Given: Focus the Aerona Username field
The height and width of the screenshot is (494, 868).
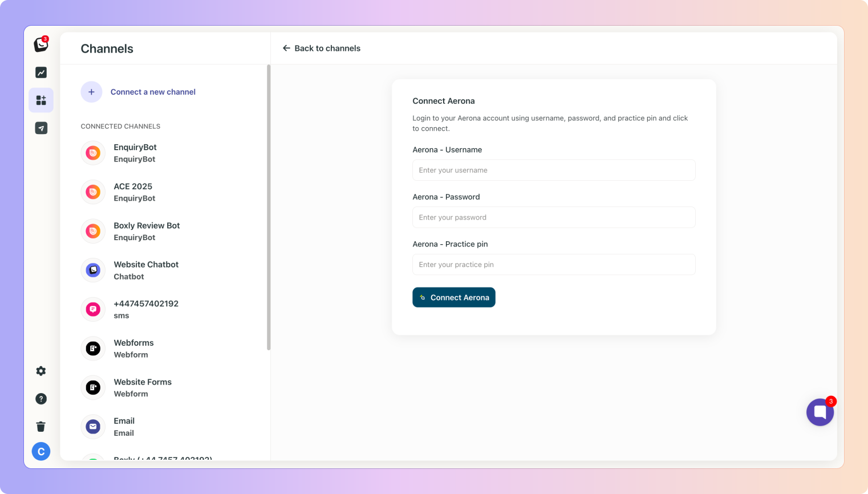Looking at the screenshot, I should pyautogui.click(x=554, y=170).
